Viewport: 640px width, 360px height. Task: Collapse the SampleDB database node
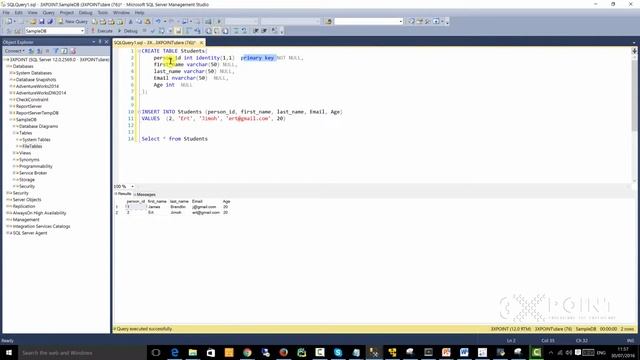[x=11, y=120]
